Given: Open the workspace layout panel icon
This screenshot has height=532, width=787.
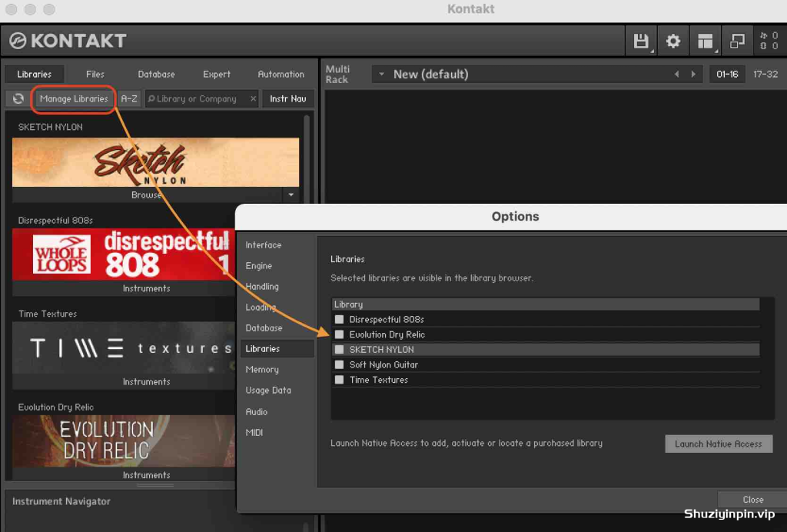Looking at the screenshot, I should coord(706,41).
